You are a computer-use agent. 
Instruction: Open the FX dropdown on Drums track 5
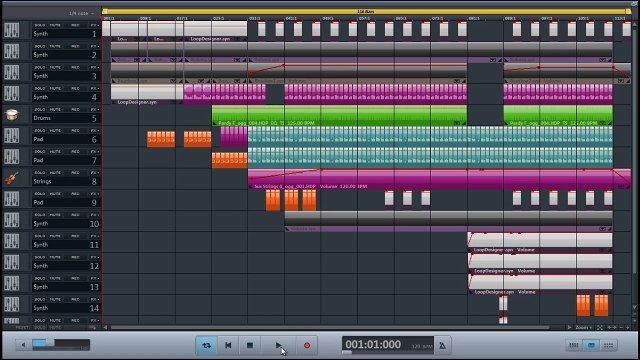[x=95, y=109]
